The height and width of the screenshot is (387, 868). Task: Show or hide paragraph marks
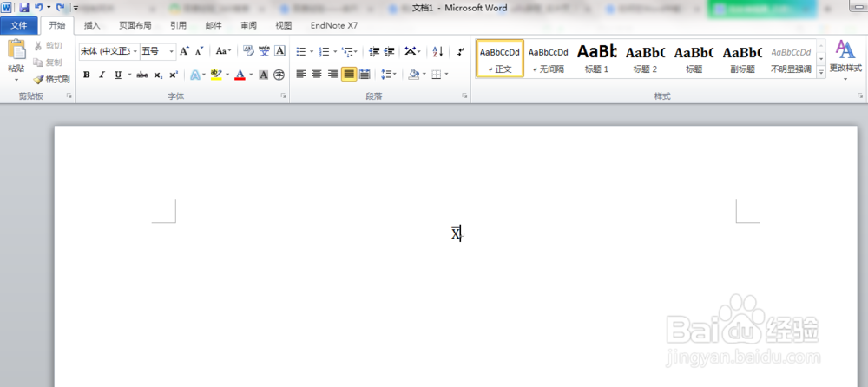461,51
